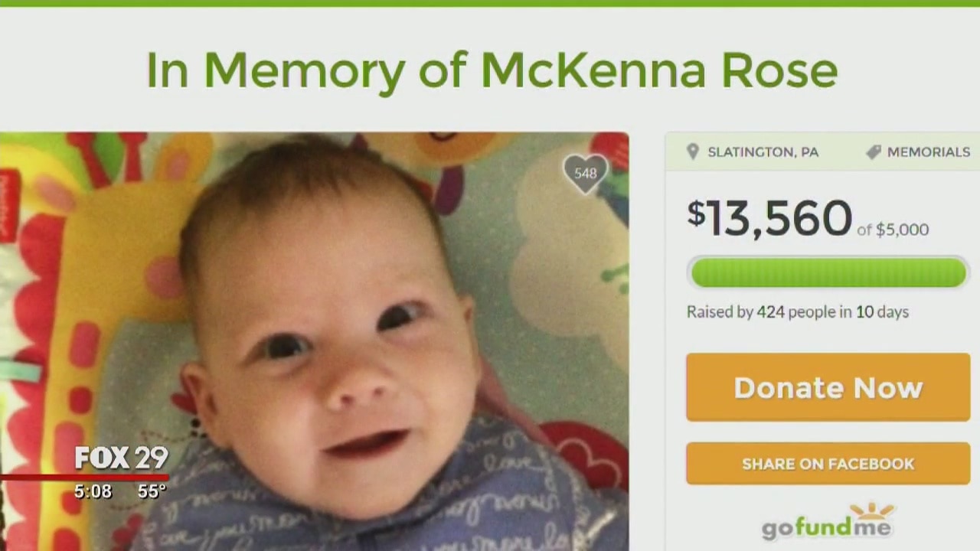Click the heart icon showing 548

point(586,174)
